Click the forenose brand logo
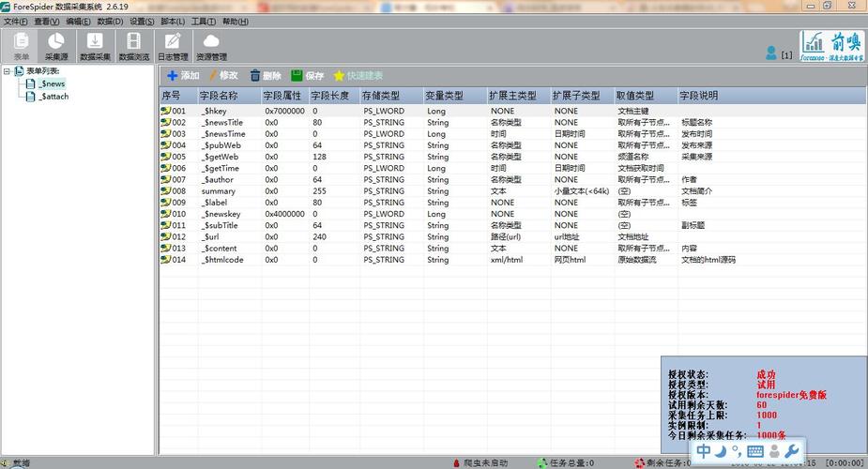This screenshot has height=469, width=868. 831,46
